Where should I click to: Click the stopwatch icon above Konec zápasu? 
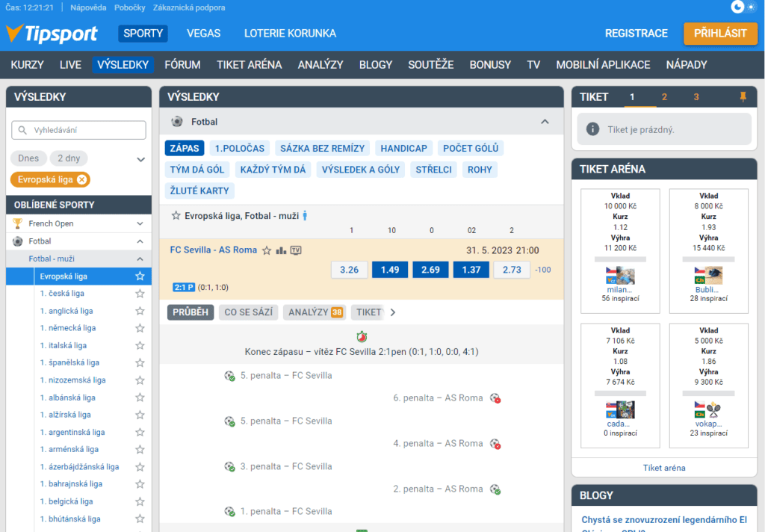point(362,336)
